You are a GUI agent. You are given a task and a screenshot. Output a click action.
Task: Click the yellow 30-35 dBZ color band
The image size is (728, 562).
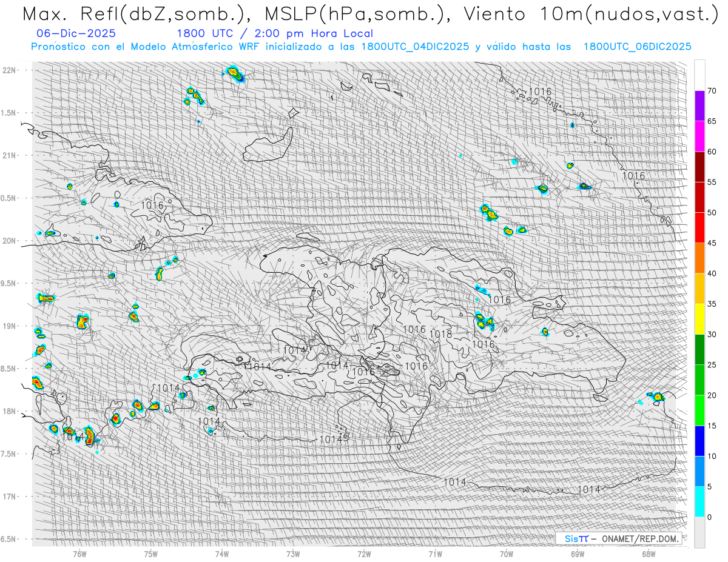[699, 319]
